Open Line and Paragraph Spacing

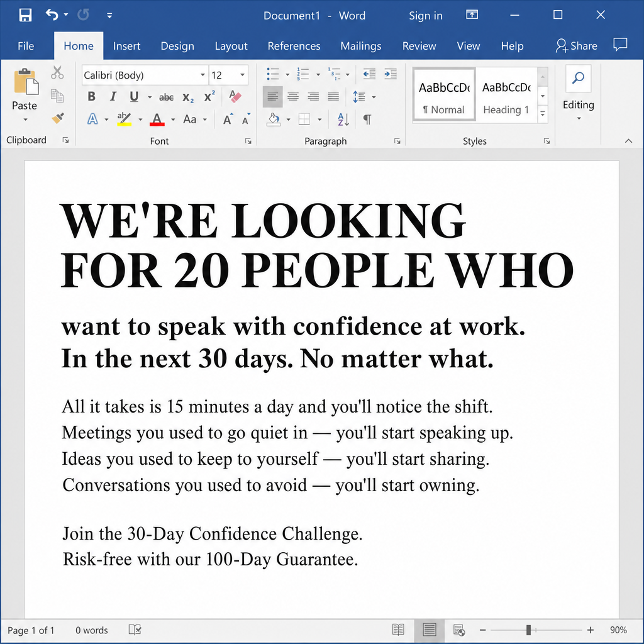[x=359, y=97]
